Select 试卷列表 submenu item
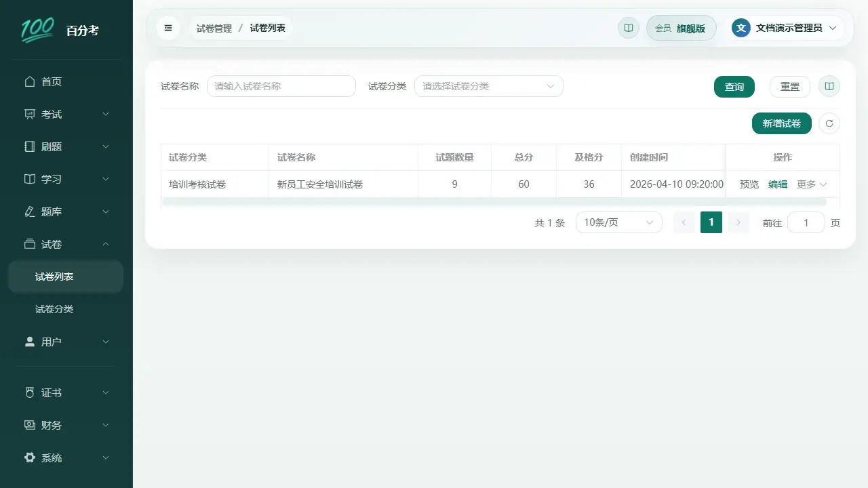Screen dimensions: 868x488 pos(66,277)
